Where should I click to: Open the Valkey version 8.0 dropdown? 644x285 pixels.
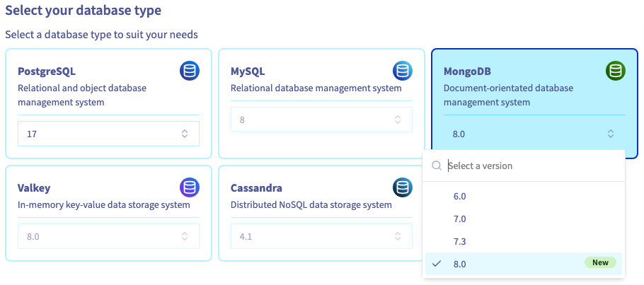coord(108,236)
